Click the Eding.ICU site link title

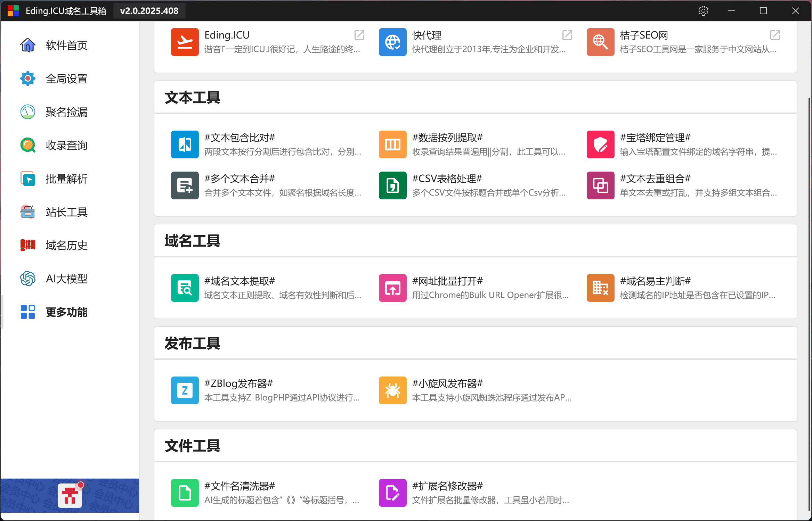click(x=227, y=35)
